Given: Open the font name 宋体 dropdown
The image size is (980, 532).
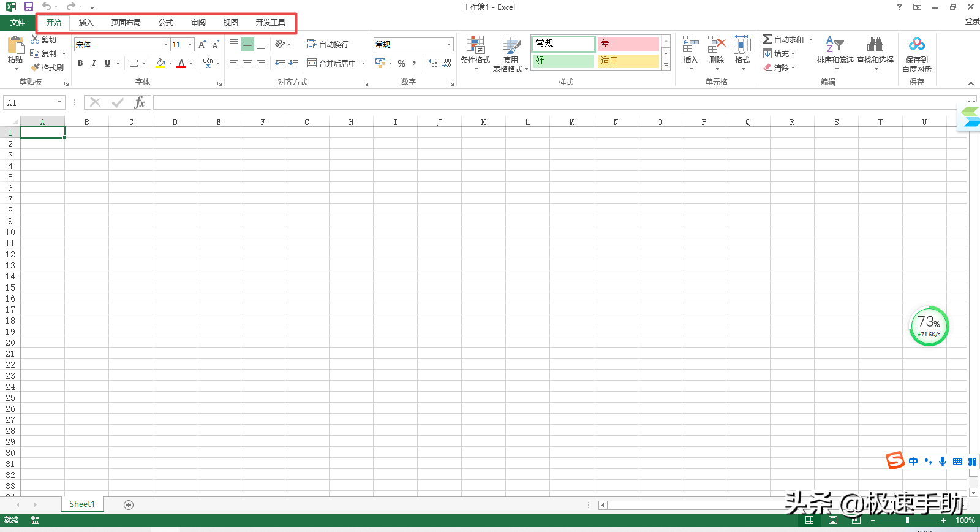Looking at the screenshot, I should click(165, 44).
